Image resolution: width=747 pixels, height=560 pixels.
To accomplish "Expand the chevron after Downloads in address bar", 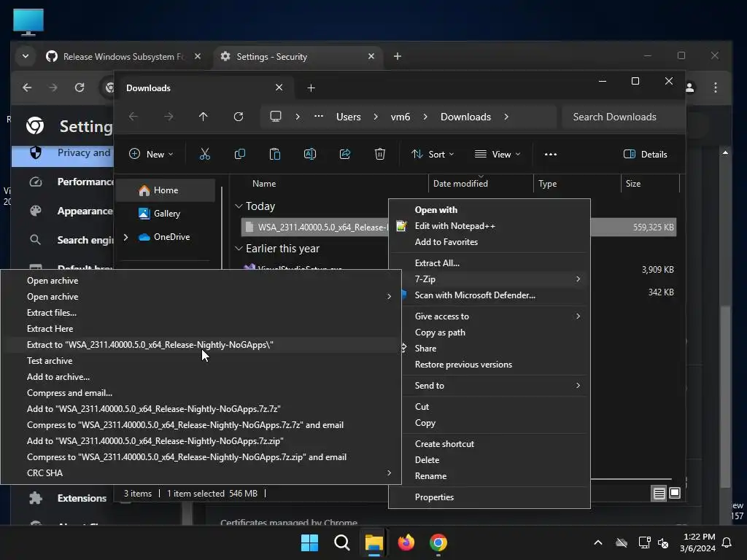I will pyautogui.click(x=506, y=117).
